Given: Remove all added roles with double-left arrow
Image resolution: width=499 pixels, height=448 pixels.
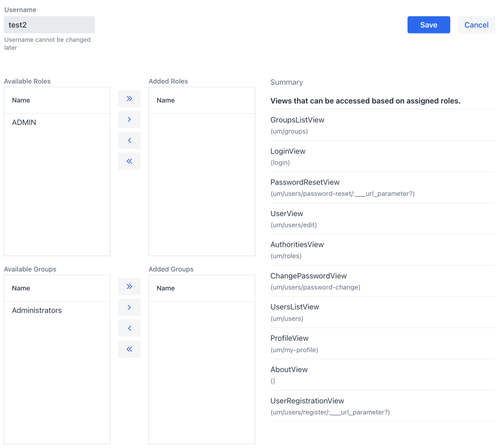Looking at the screenshot, I should point(129,161).
